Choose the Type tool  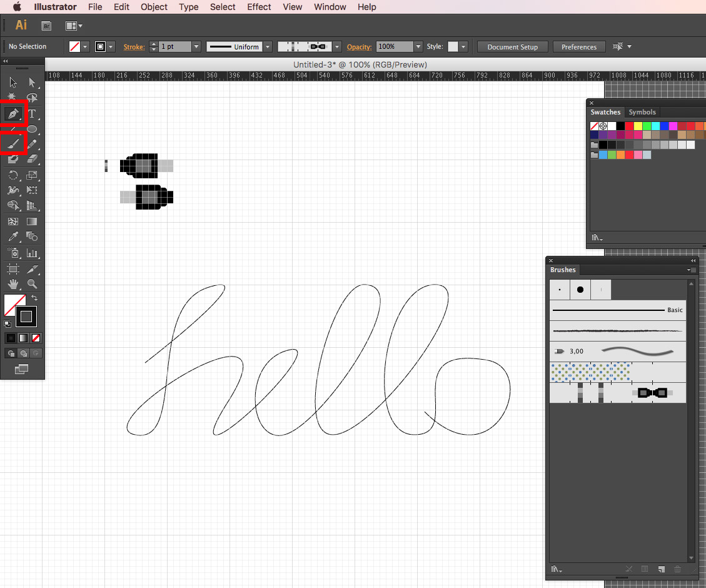(x=32, y=114)
